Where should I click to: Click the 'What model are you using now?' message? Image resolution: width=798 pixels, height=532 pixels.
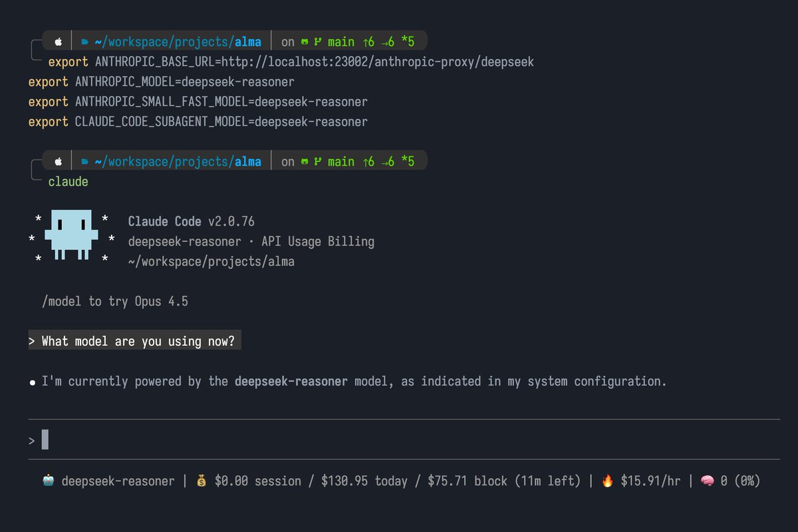tap(134, 341)
